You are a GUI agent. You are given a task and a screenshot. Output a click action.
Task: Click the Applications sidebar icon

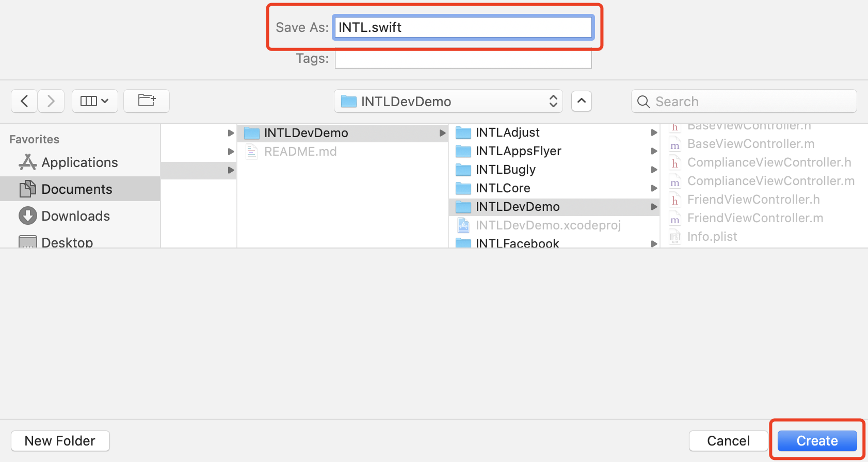tap(28, 162)
